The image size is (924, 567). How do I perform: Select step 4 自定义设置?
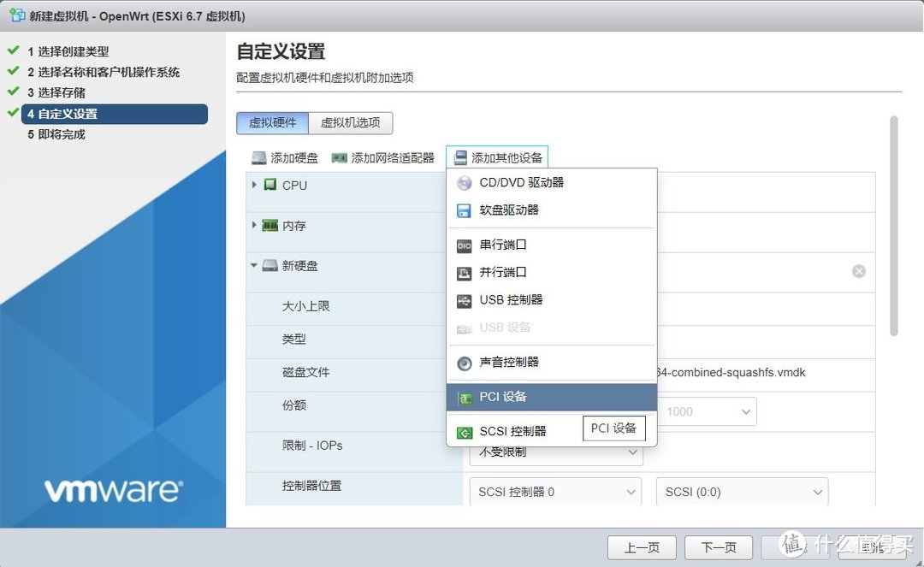115,115
